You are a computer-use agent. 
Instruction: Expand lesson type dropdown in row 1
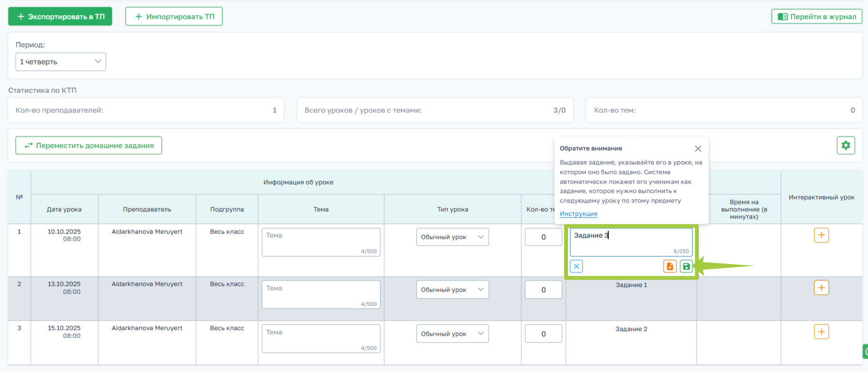[452, 237]
